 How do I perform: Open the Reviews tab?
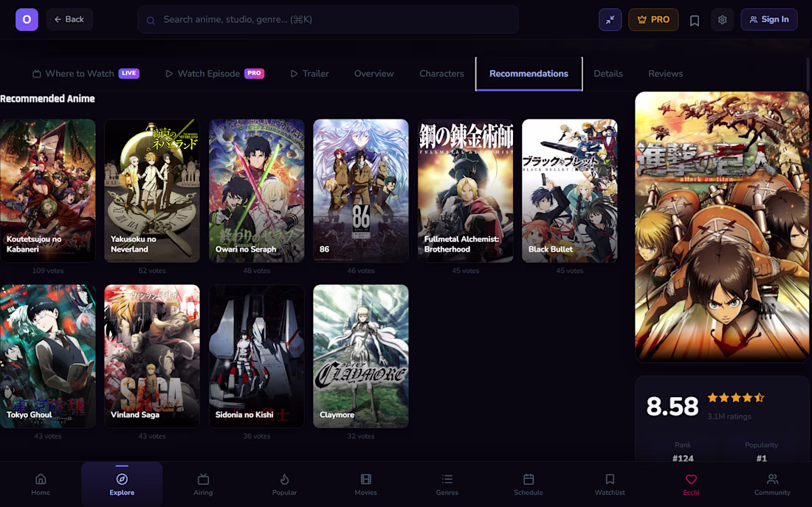pyautogui.click(x=665, y=74)
